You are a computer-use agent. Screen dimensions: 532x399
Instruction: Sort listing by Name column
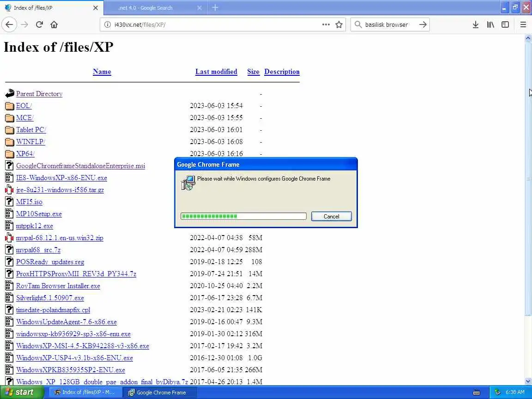pyautogui.click(x=102, y=72)
